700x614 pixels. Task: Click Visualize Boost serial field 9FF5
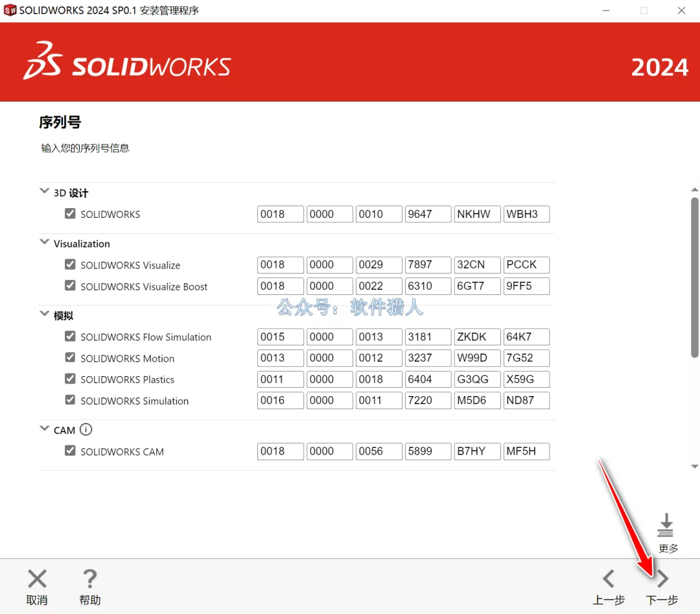(x=526, y=286)
